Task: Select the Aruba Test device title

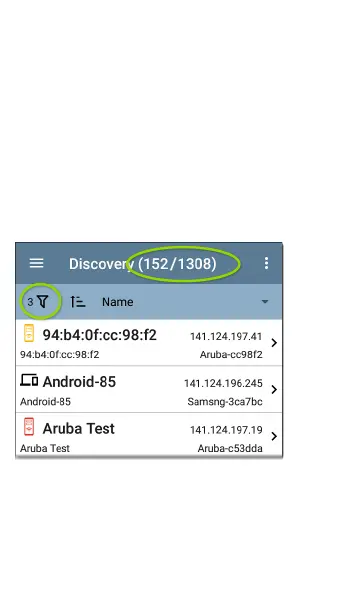Action: click(x=78, y=429)
